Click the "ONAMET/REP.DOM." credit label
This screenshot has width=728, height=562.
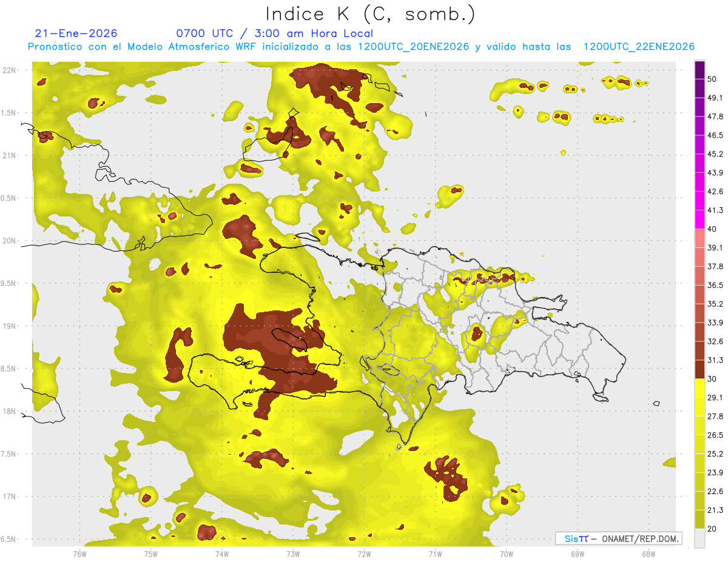(x=639, y=538)
